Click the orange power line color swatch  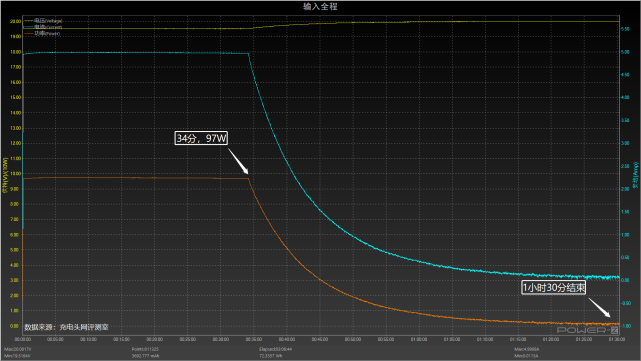[x=29, y=33]
